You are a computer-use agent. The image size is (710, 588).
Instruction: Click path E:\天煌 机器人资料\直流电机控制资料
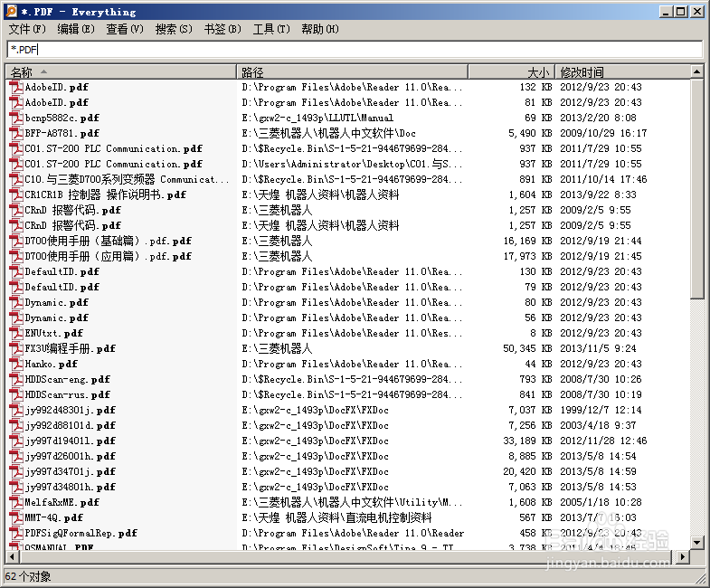pyautogui.click(x=336, y=518)
